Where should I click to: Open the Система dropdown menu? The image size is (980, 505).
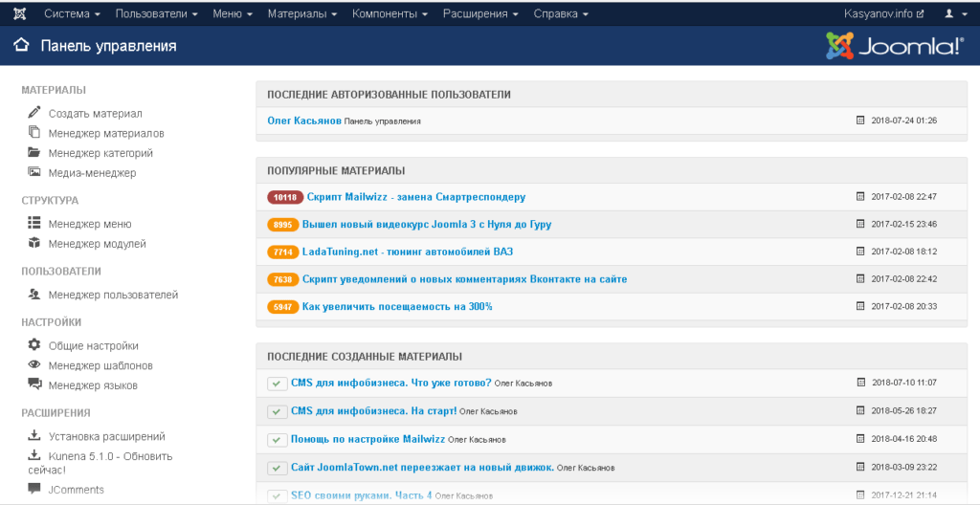pos(72,13)
